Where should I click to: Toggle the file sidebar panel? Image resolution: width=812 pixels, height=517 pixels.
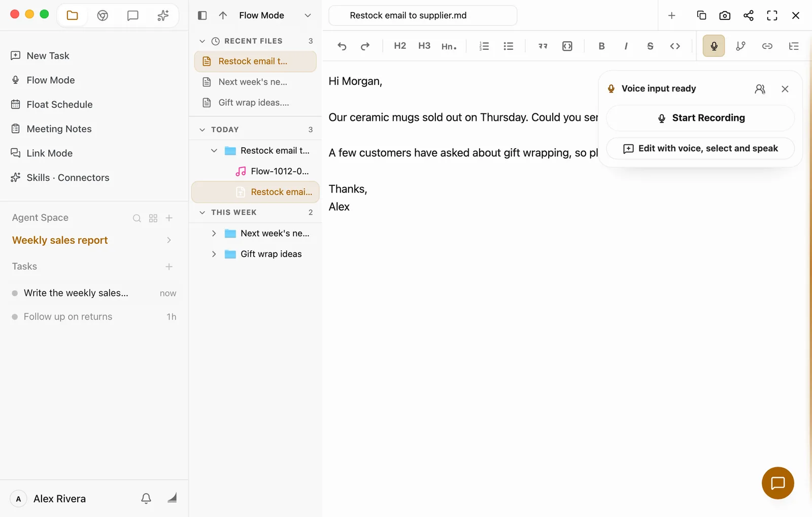tap(202, 15)
